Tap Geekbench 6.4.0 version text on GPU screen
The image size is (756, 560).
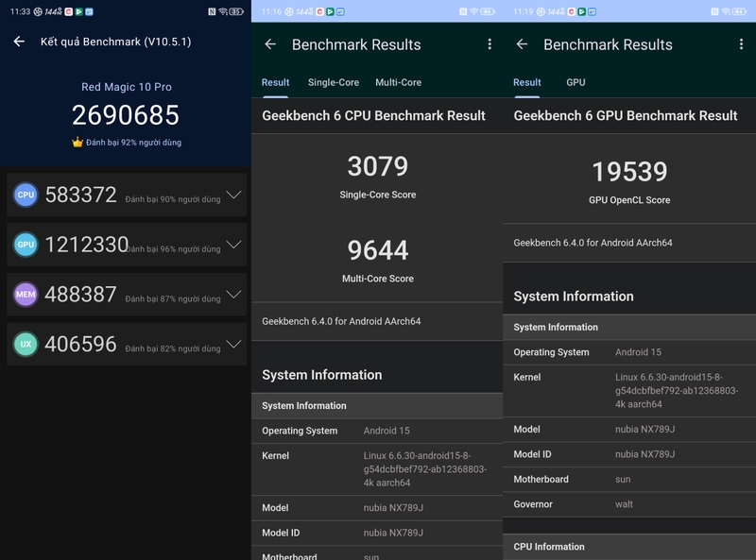593,243
